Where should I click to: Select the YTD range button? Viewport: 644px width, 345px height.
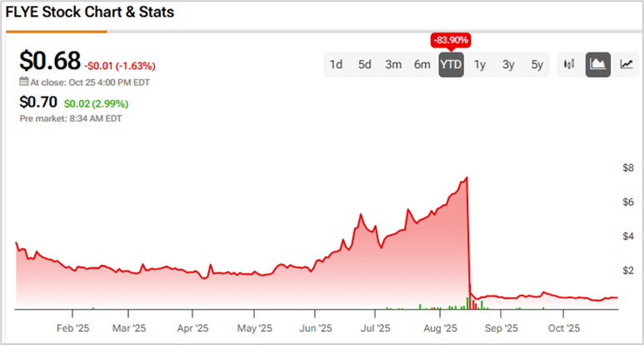coord(451,64)
